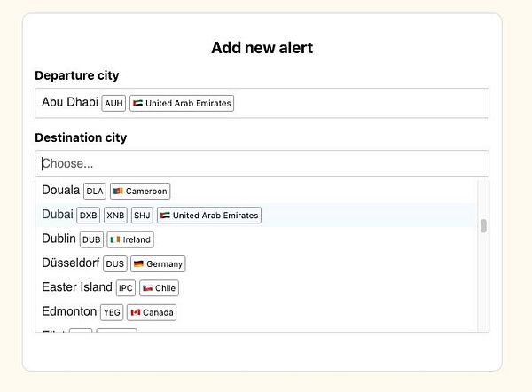This screenshot has width=532, height=392.
Task: Click the UAE flag icon in Dubai row
Action: click(164, 216)
